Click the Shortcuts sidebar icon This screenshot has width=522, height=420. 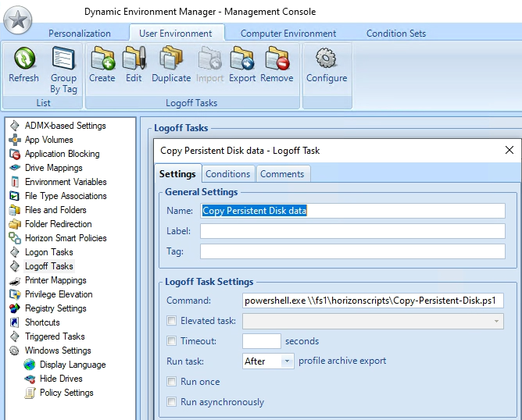point(15,322)
